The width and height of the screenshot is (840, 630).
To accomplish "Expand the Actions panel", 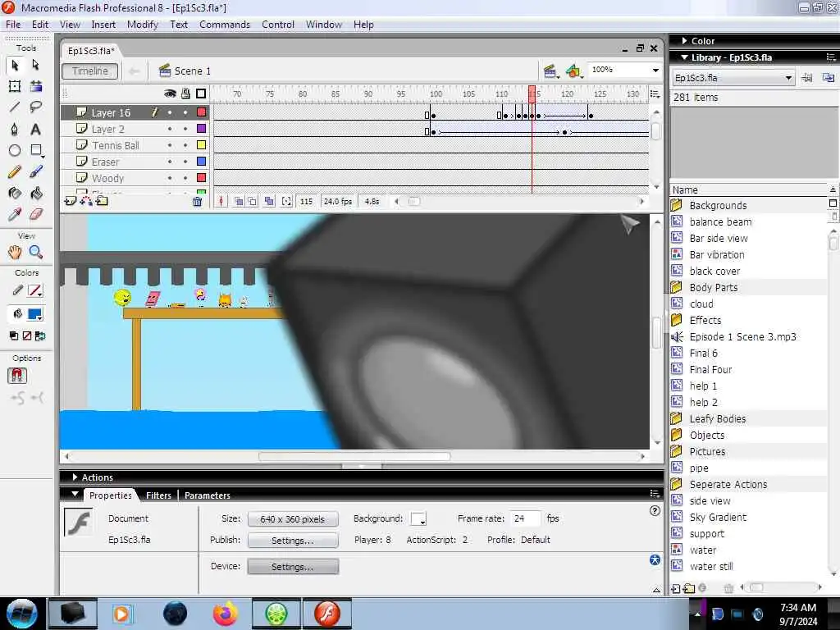I will (75, 477).
